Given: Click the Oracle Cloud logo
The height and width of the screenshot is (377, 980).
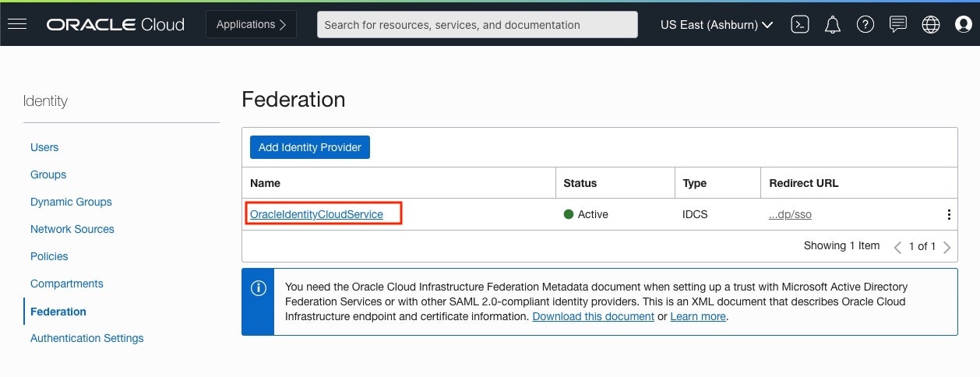Looking at the screenshot, I should point(115,24).
